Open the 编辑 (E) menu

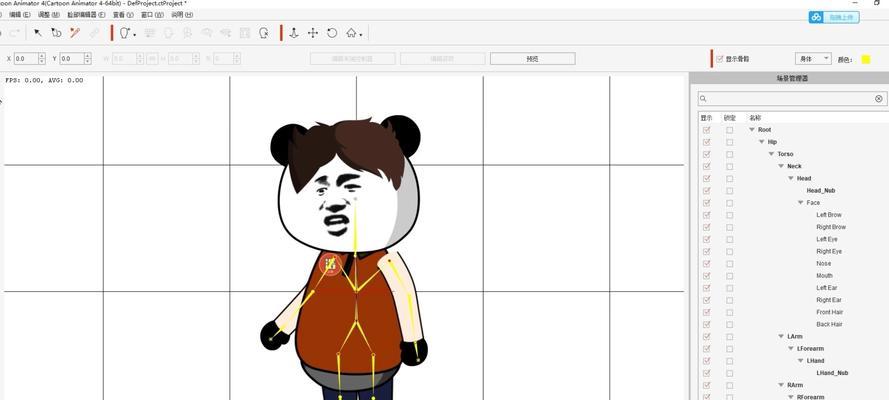coord(19,14)
